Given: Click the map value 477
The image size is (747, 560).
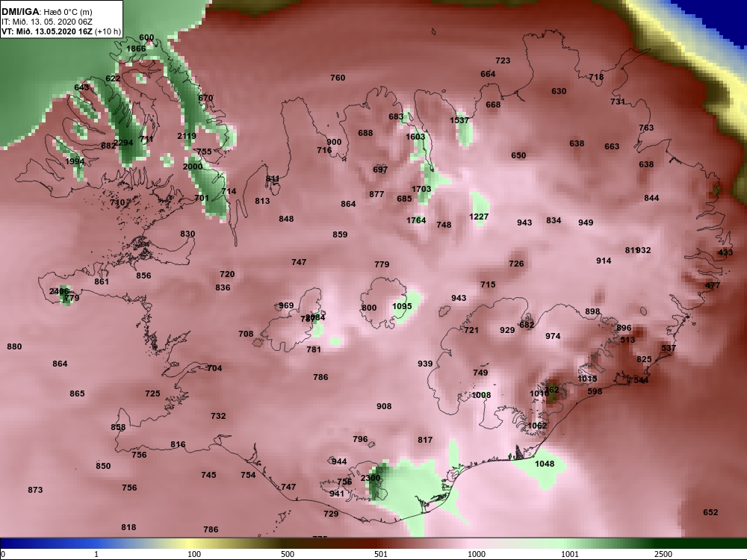Looking at the screenshot, I should (x=713, y=285).
